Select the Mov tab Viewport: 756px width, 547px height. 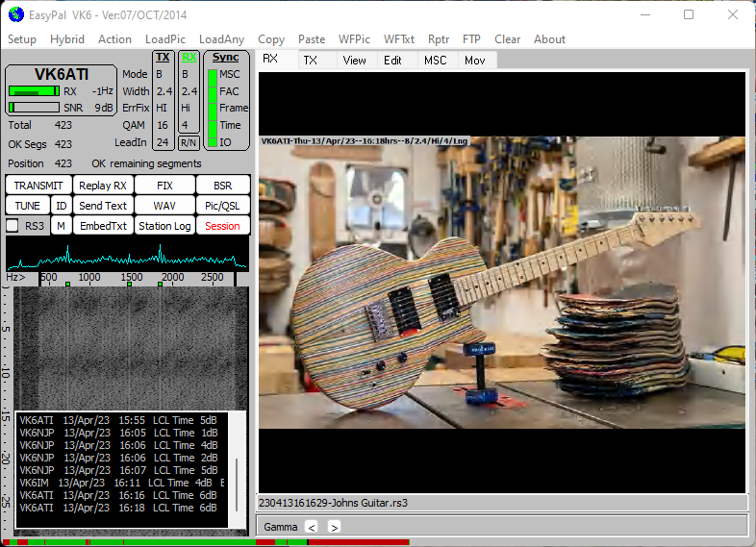point(475,60)
